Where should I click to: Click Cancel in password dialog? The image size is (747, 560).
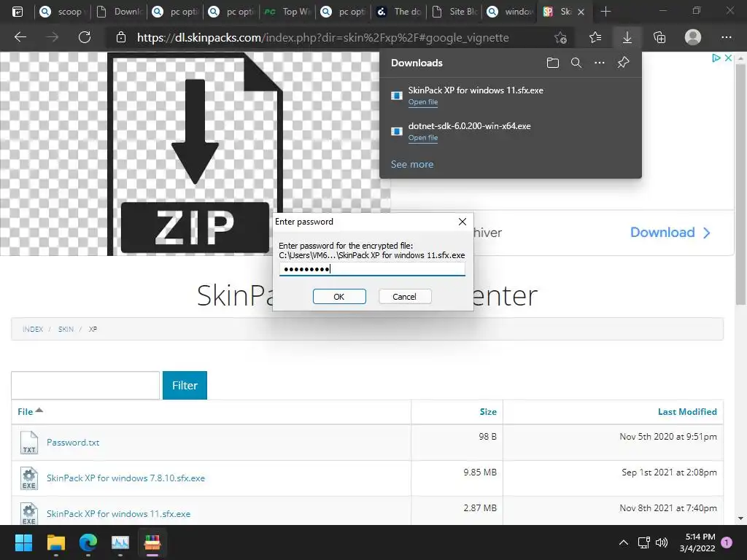point(405,297)
